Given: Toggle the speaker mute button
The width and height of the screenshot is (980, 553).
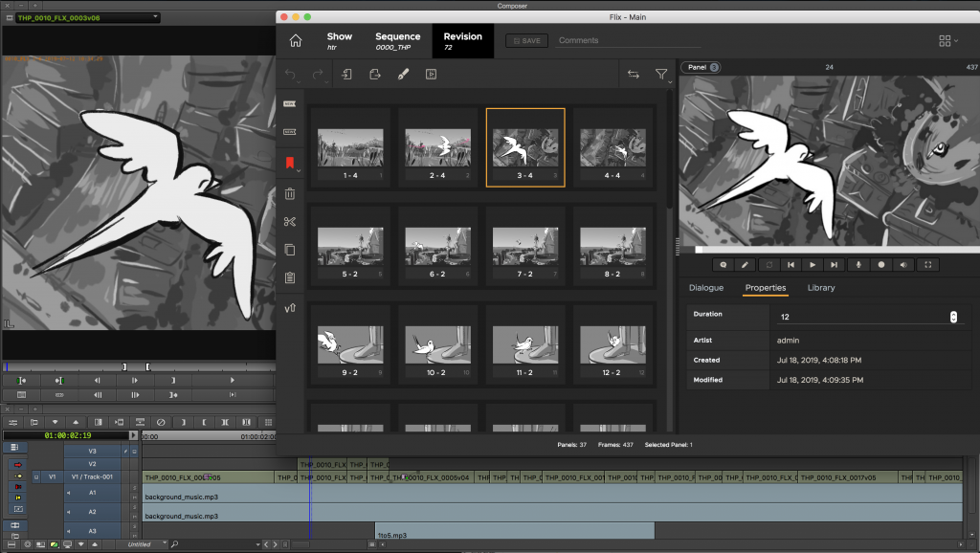Looking at the screenshot, I should click(904, 264).
